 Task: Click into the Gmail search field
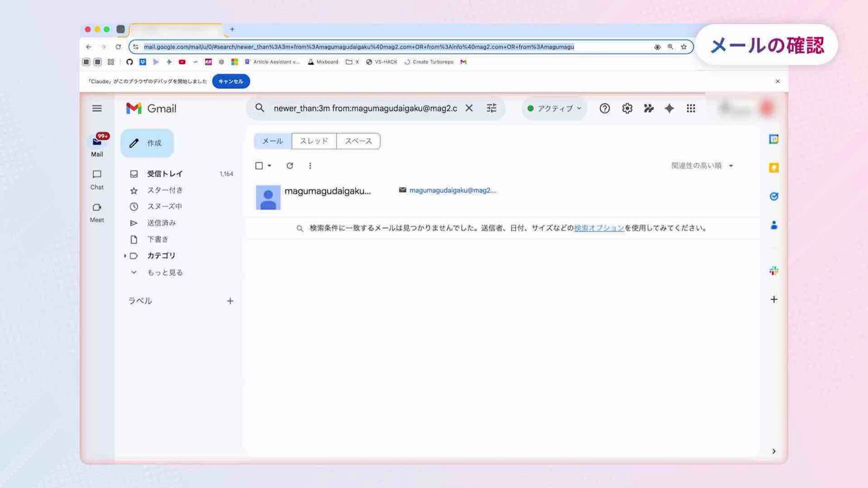(x=365, y=108)
